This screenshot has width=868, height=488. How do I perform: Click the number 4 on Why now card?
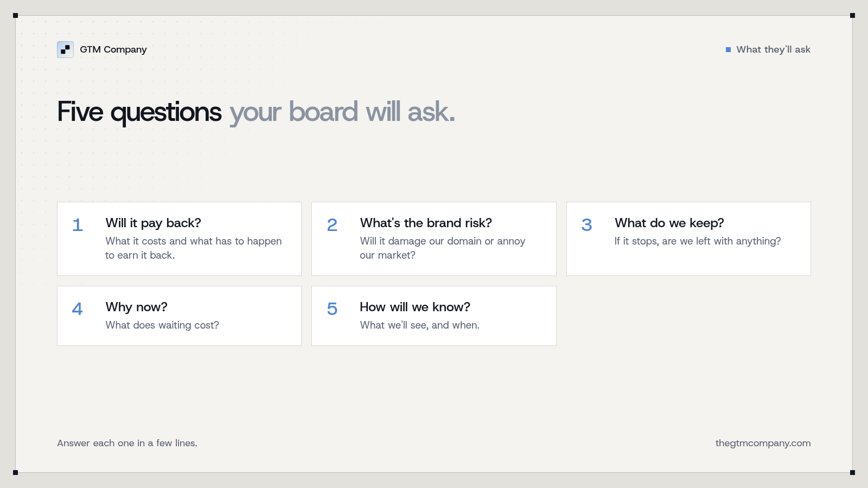[x=78, y=309]
